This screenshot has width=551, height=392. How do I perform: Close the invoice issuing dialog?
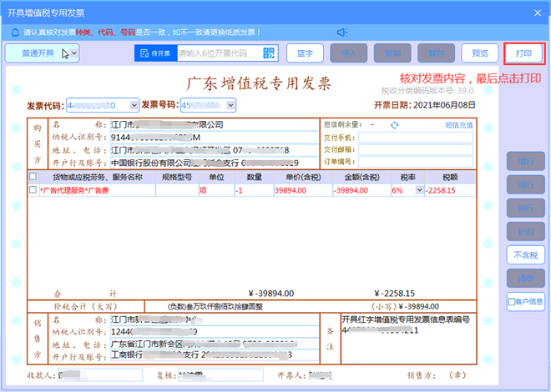pos(538,13)
